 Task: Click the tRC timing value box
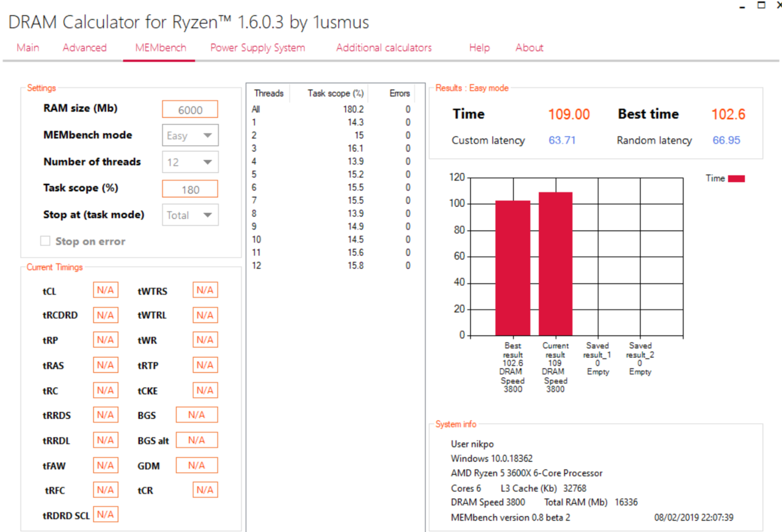point(106,390)
